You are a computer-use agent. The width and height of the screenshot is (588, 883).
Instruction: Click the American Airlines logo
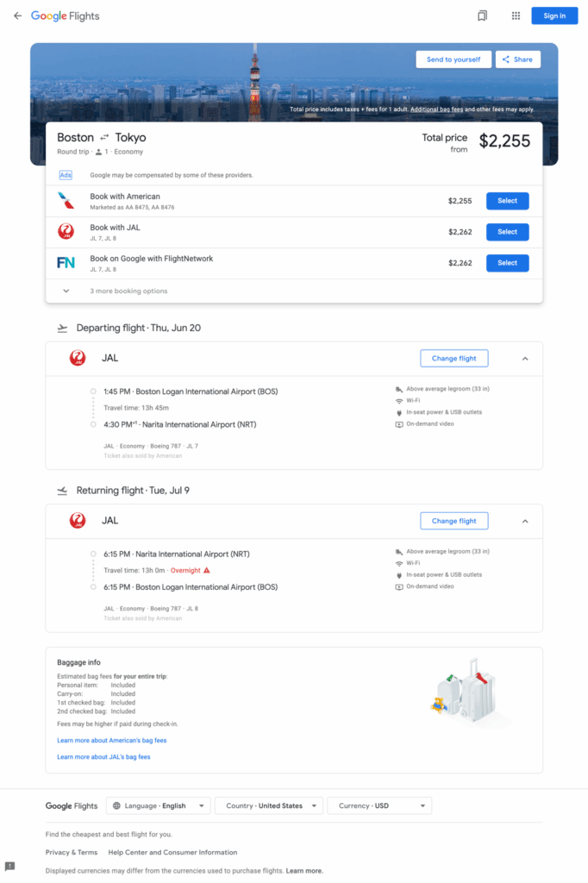tap(66, 200)
